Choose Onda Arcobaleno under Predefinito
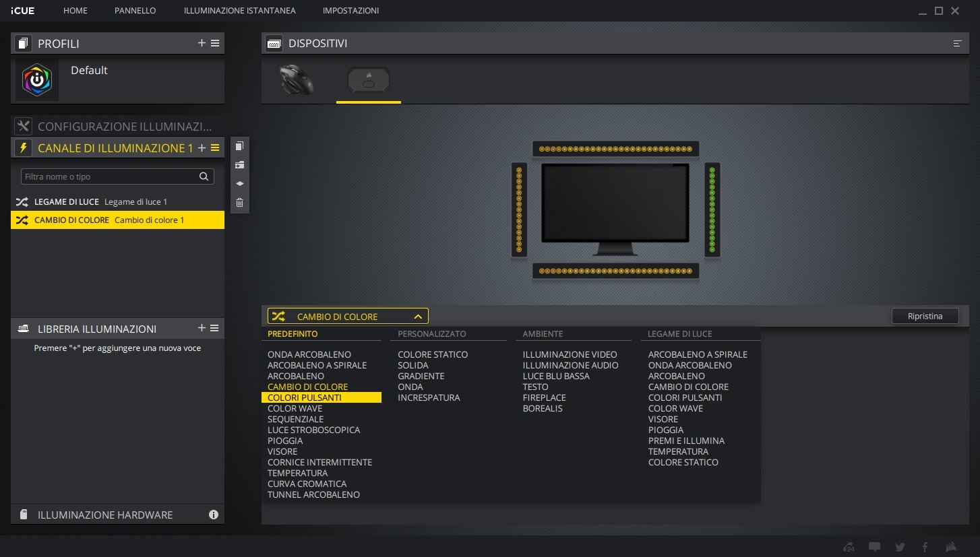This screenshot has width=980, height=557. [309, 354]
